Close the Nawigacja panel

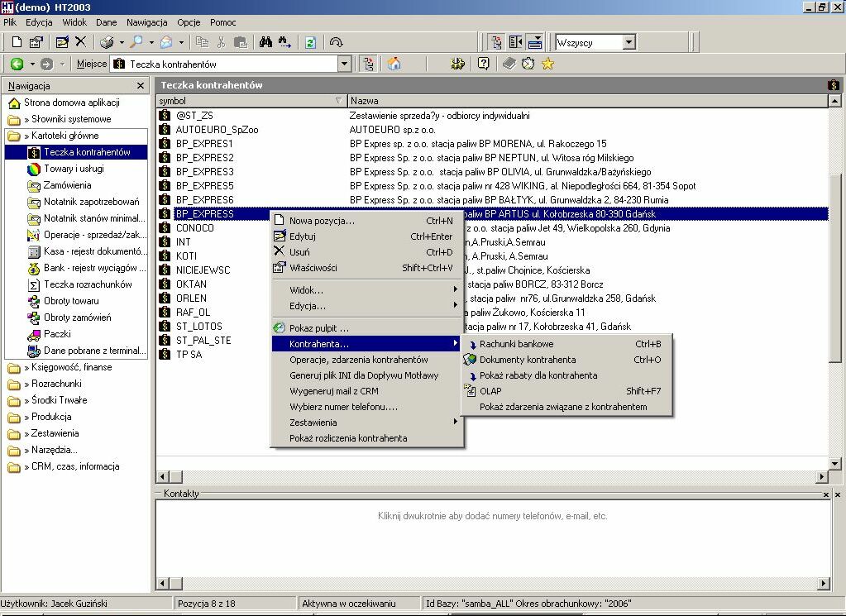click(141, 86)
